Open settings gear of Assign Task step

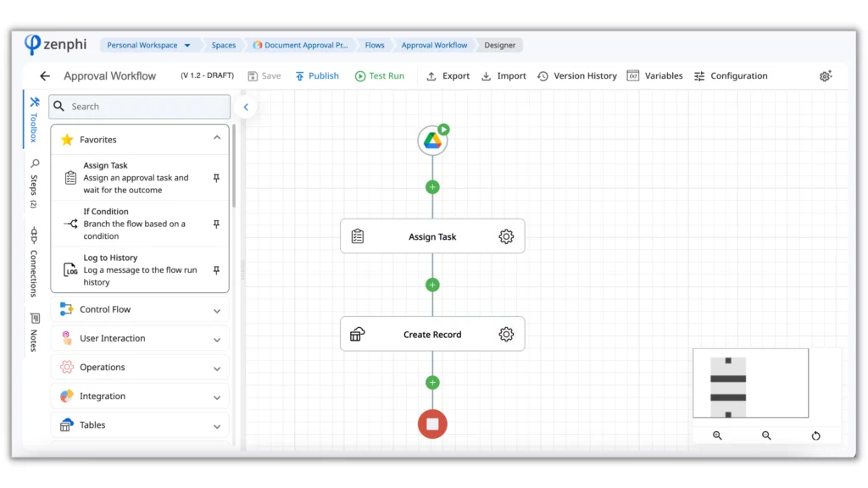point(506,236)
